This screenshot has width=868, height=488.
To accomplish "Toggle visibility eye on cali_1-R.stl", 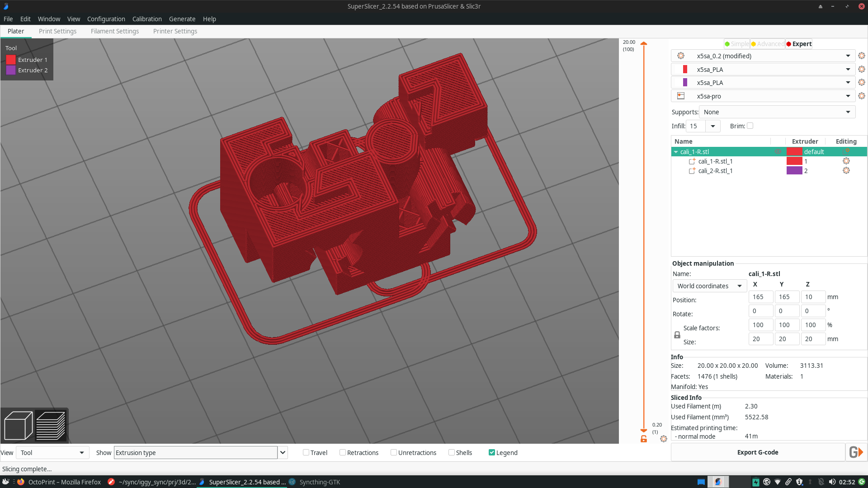I will [x=778, y=152].
